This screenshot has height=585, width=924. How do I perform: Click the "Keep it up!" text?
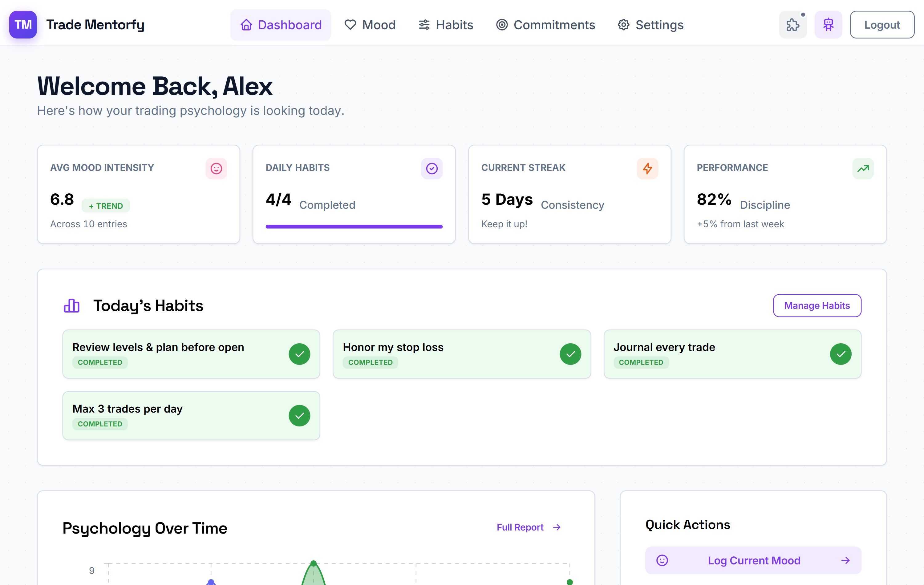point(504,224)
